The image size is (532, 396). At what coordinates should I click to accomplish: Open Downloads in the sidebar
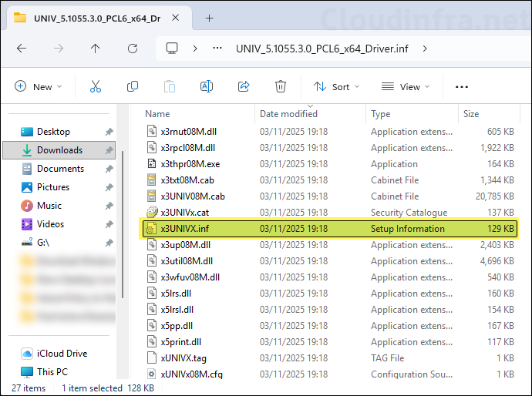pyautogui.click(x=59, y=150)
